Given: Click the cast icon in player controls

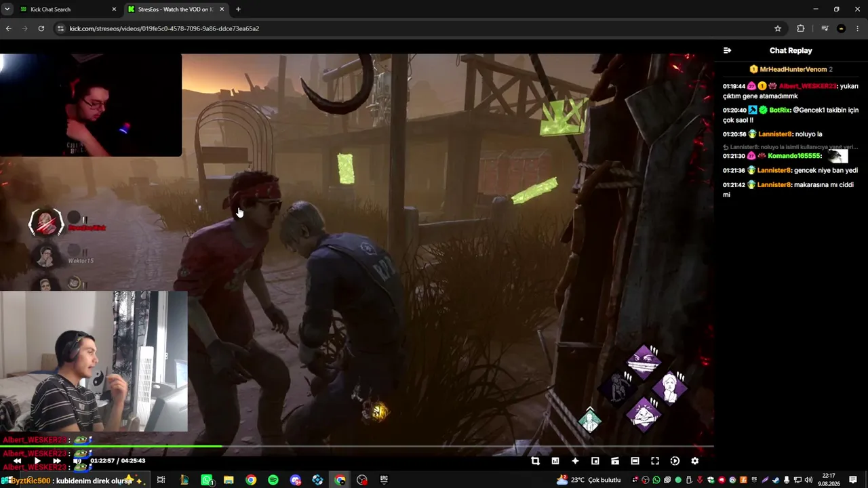Looking at the screenshot, I should [x=615, y=461].
